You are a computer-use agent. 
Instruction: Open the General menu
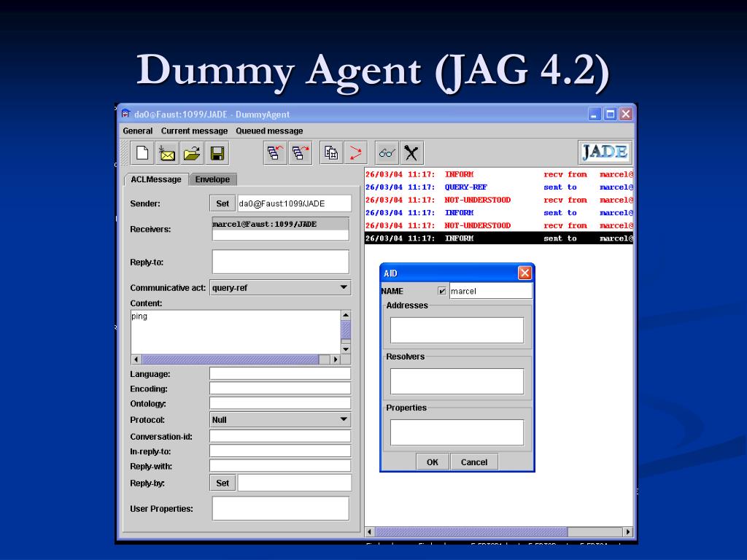(138, 131)
